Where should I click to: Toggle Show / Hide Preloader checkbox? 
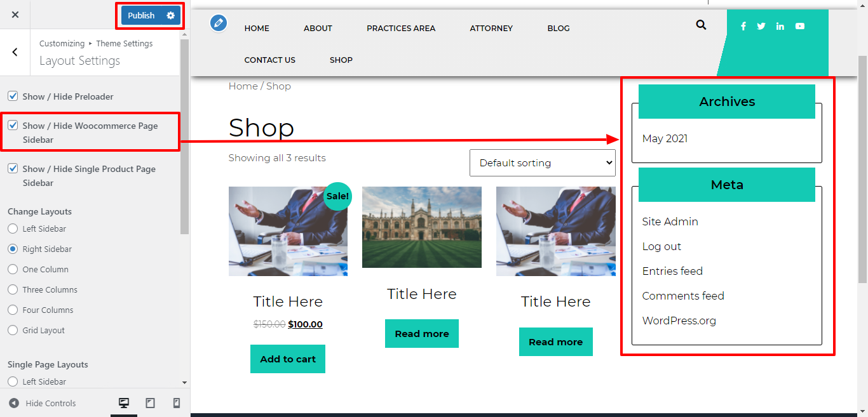pos(13,96)
